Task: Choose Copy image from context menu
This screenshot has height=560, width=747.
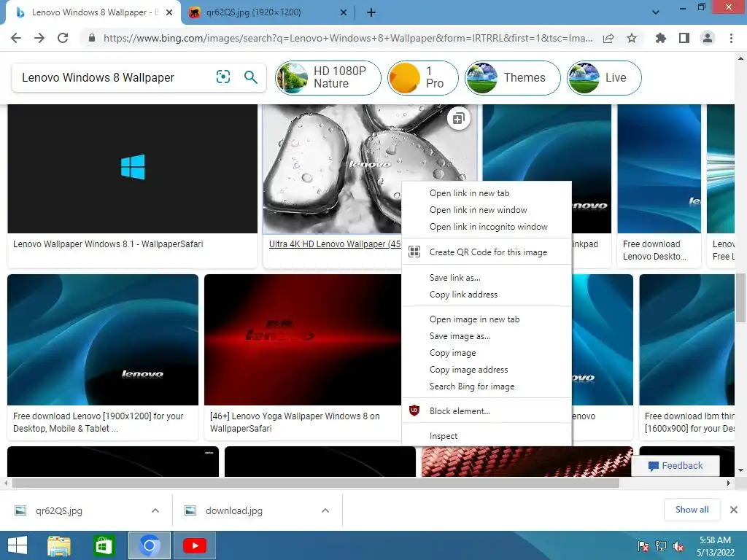Action: (x=487, y=353)
